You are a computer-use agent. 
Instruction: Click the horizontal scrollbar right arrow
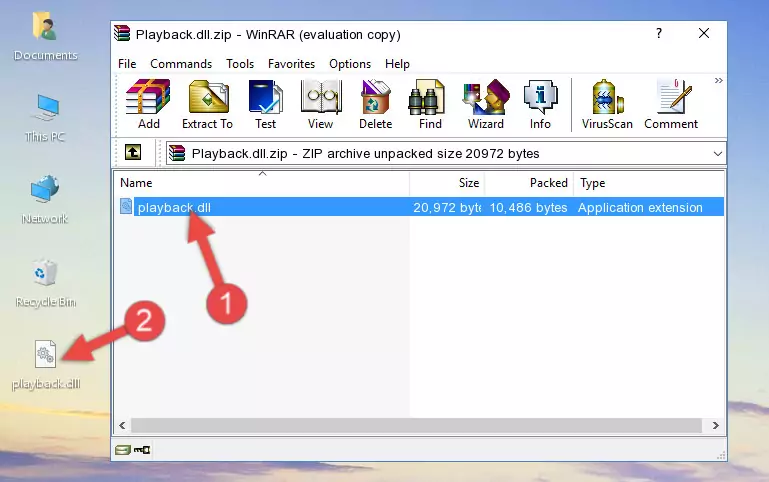716,425
